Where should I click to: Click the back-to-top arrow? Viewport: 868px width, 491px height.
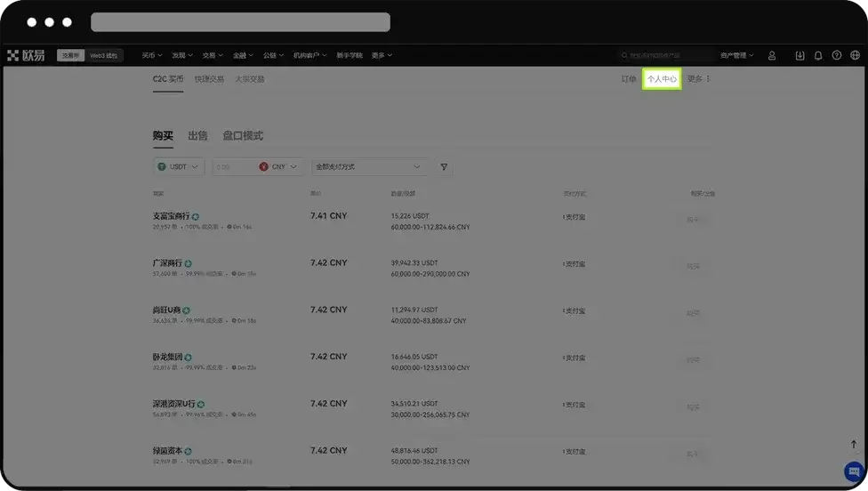point(854,444)
